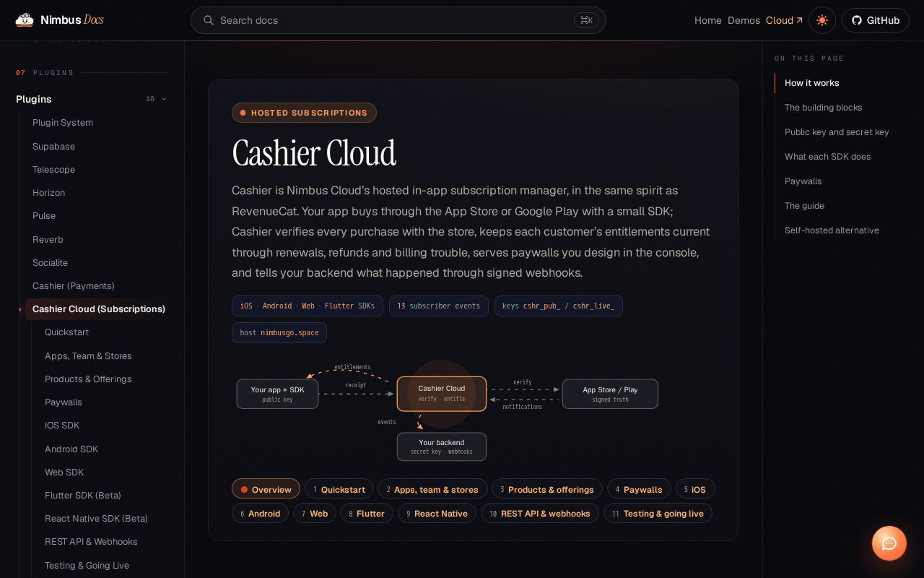Open the Demos nav link

click(x=744, y=20)
